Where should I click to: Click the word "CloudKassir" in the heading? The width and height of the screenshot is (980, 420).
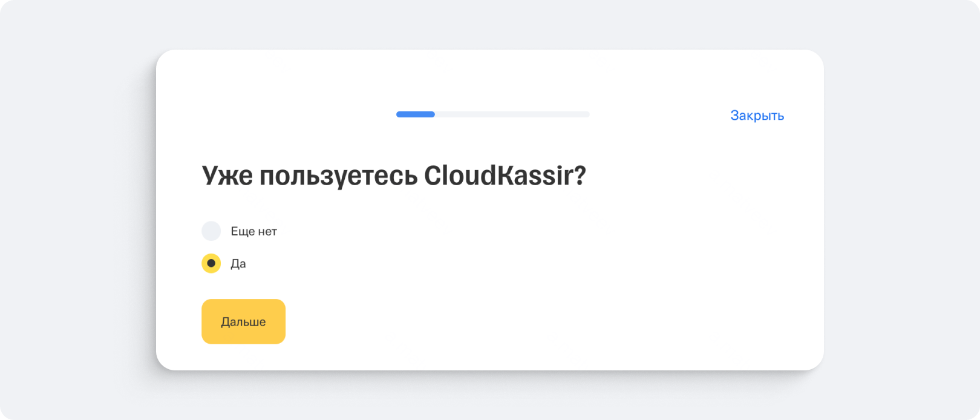497,176
